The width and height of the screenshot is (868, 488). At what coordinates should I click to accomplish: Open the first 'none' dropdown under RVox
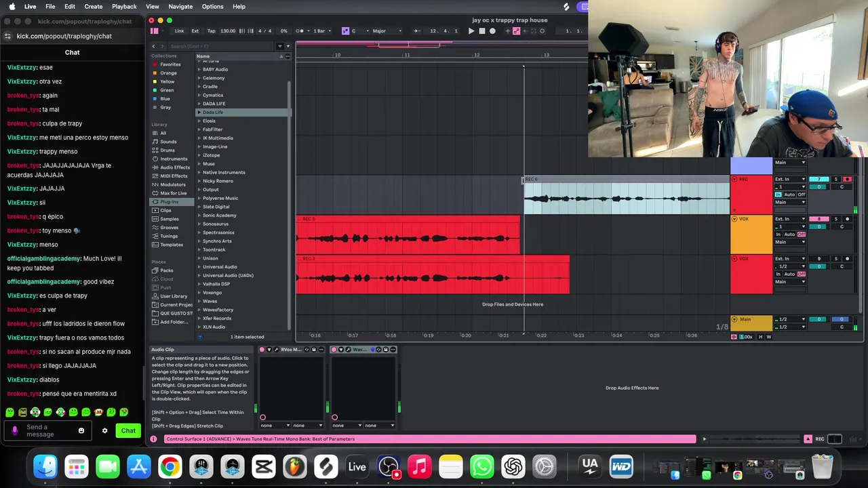(275, 426)
